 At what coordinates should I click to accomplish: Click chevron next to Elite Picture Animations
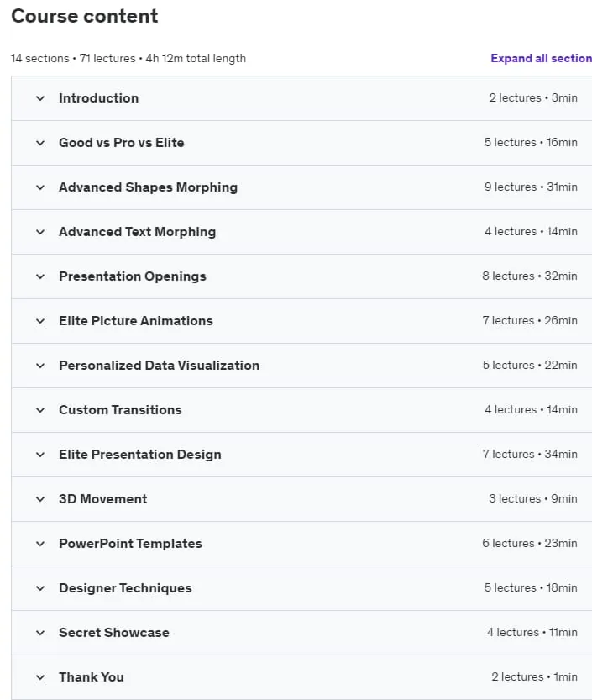click(x=40, y=321)
